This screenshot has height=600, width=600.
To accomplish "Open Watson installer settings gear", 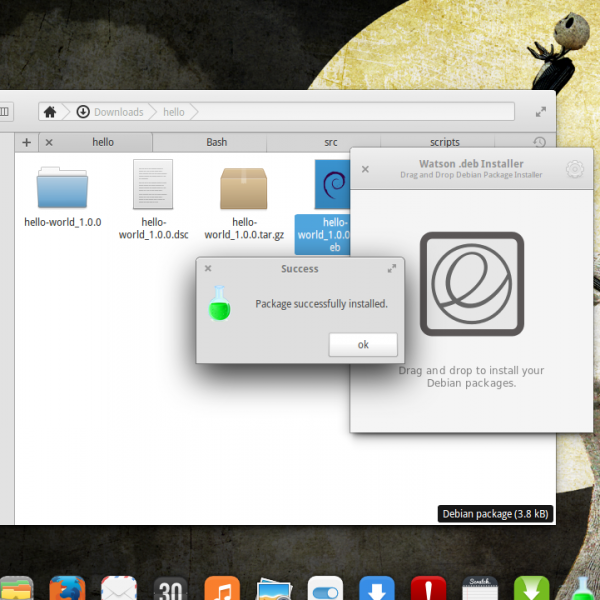I will coord(574,169).
